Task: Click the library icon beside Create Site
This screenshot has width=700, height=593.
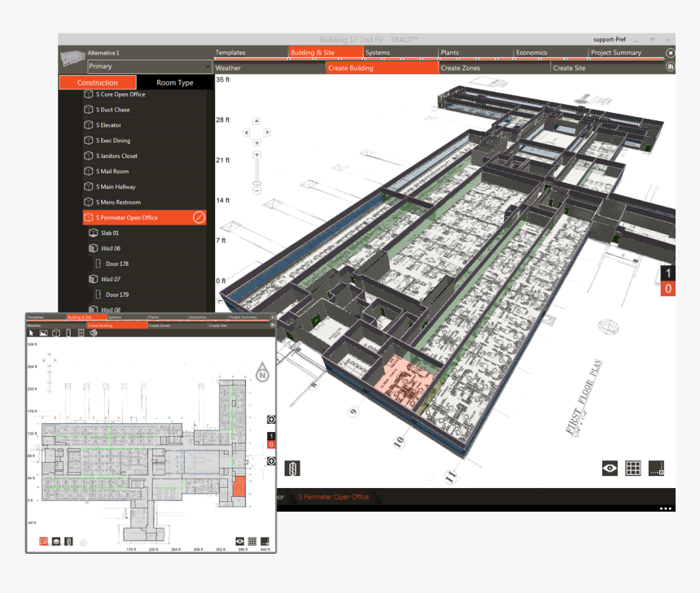Action: click(670, 67)
